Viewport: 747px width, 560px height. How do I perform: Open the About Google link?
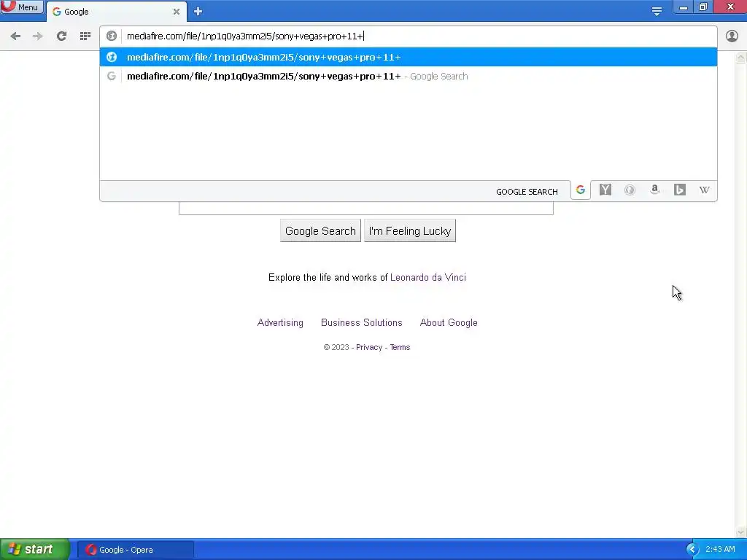point(449,323)
